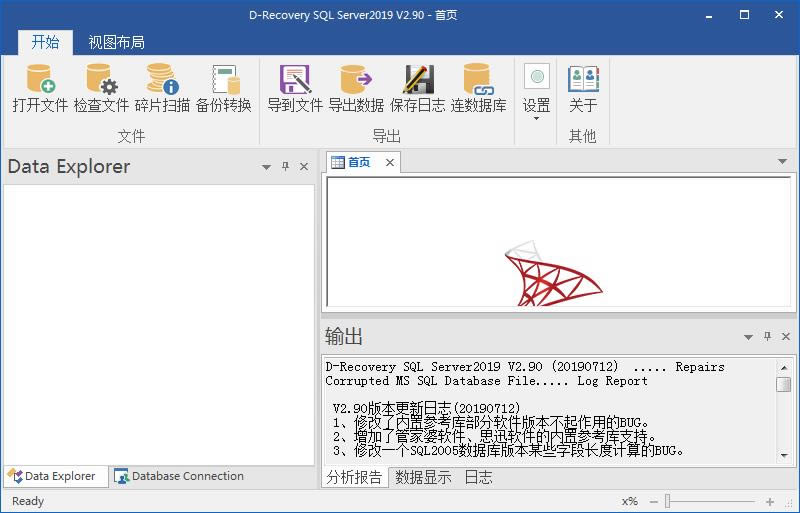
Task: Click the output log scrollbar thumb
Action: point(784,384)
